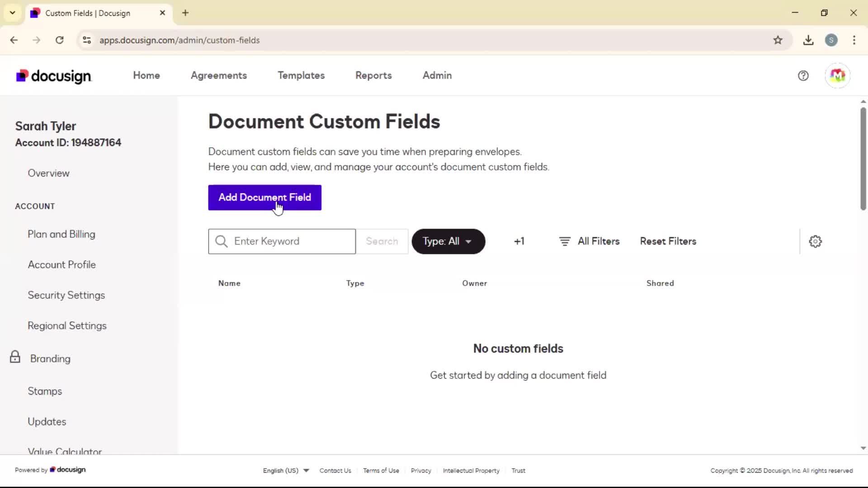Open Admin tab
Image resolution: width=868 pixels, height=488 pixels.
437,75
